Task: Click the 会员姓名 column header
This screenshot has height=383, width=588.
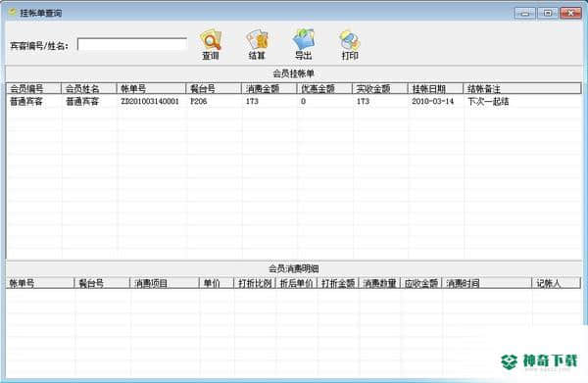Action: (89, 88)
